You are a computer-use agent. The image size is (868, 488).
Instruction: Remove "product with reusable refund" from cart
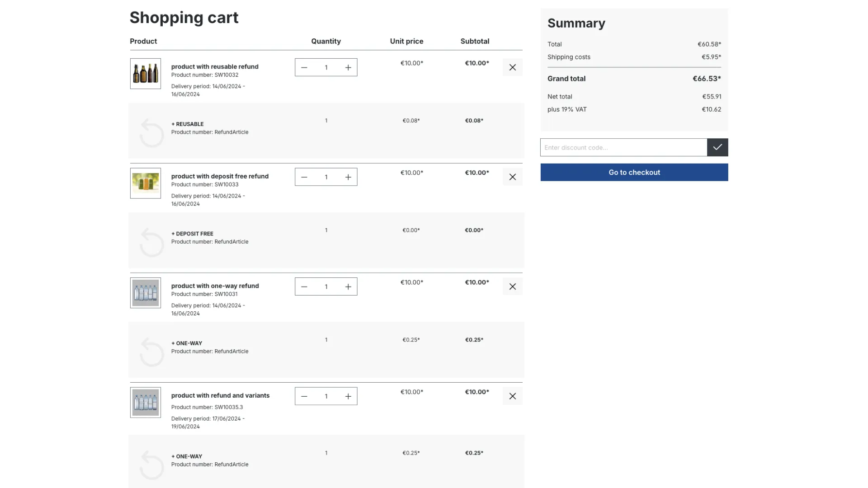512,67
